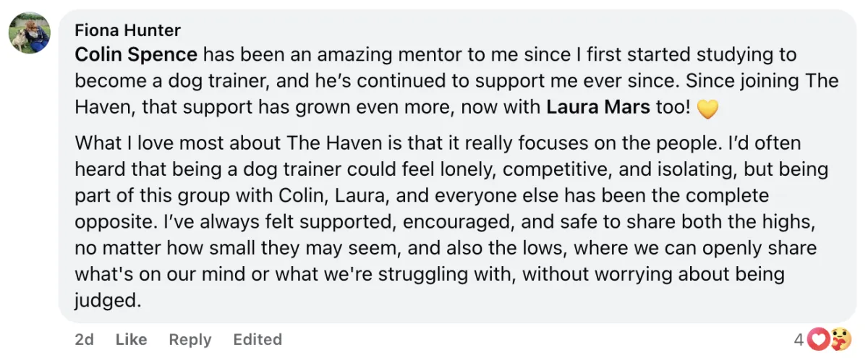Open the Colin Spence tagged profile
The width and height of the screenshot is (868, 358).
[136, 54]
